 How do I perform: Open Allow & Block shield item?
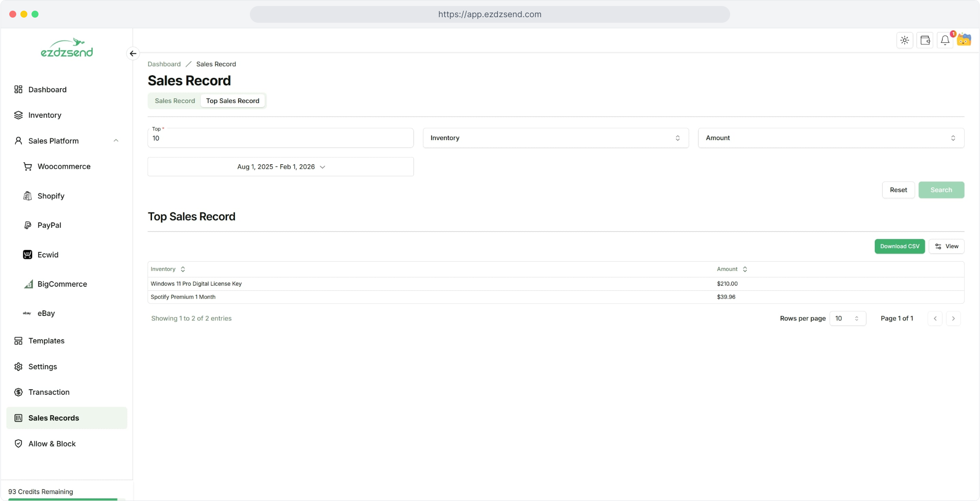(x=51, y=443)
